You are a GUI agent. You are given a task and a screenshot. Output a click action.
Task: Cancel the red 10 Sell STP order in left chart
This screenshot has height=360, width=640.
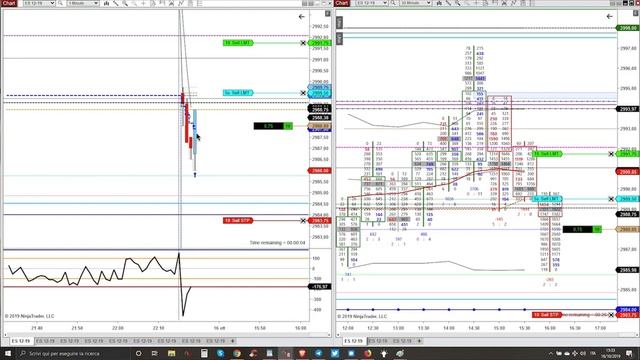click(x=303, y=220)
